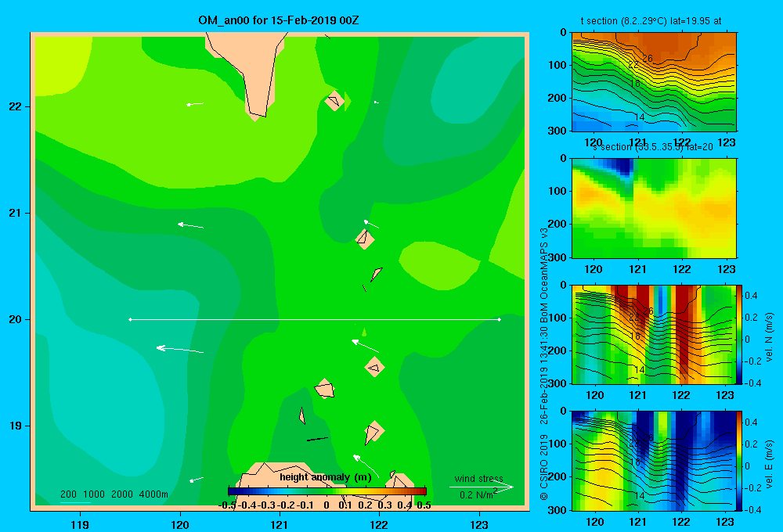This screenshot has height=532, width=783.
Task: Click the vel. N color scale bar
Action: coord(740,334)
